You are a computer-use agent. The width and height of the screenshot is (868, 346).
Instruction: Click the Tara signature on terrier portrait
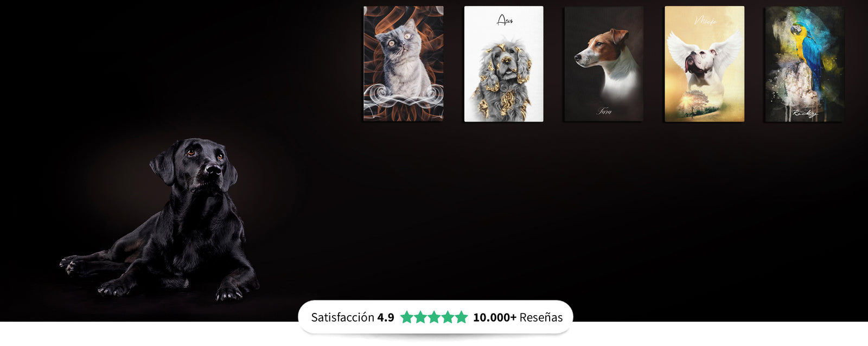pyautogui.click(x=604, y=111)
